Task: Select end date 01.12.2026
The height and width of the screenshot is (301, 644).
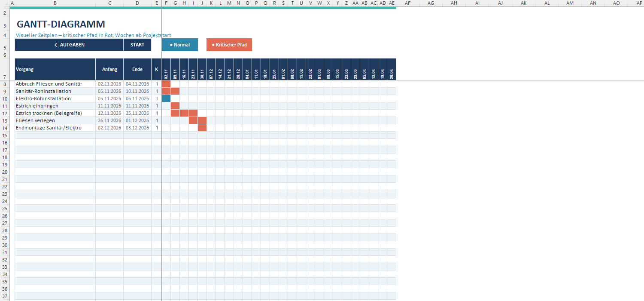Action: pyautogui.click(x=137, y=120)
